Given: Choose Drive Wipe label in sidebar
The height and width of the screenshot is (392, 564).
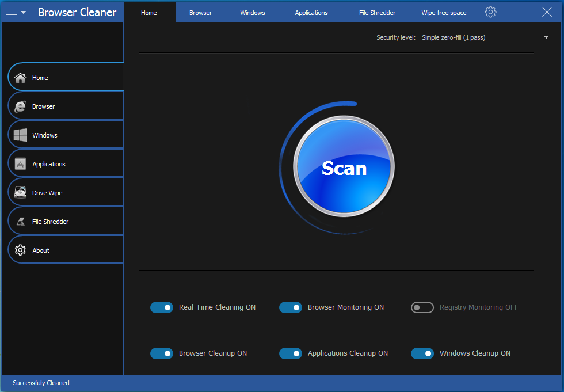Looking at the screenshot, I should [x=47, y=193].
